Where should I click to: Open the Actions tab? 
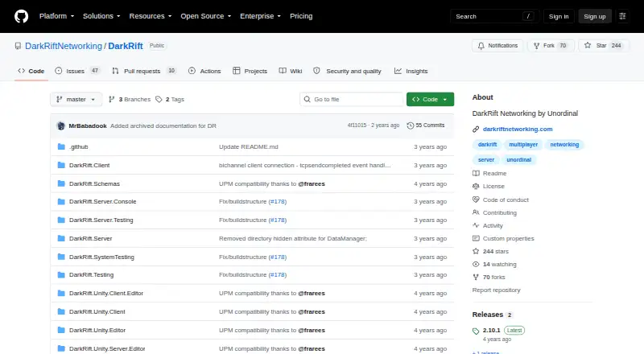204,71
